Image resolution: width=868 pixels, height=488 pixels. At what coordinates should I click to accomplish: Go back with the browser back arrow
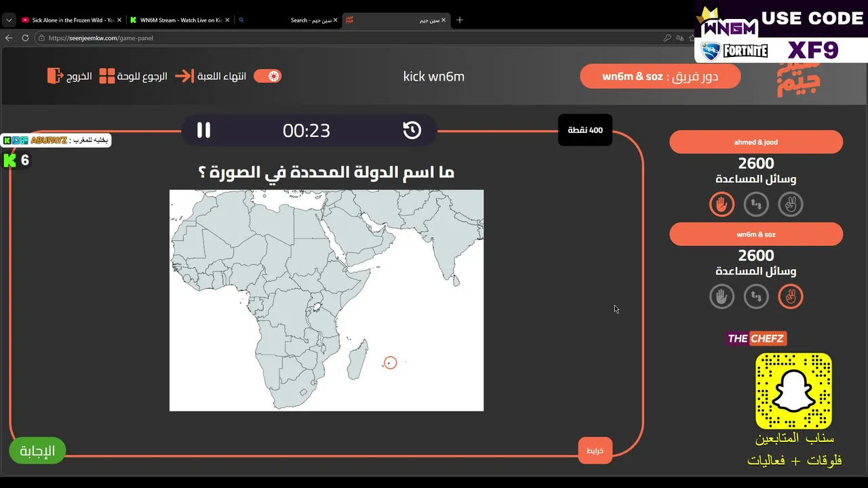[9, 38]
